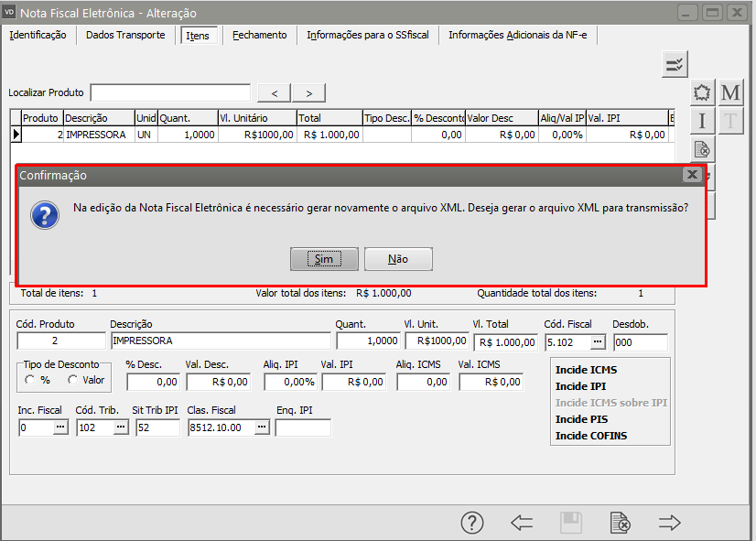Click Sim to generate the XML file
The height and width of the screenshot is (541, 756).
click(x=323, y=259)
